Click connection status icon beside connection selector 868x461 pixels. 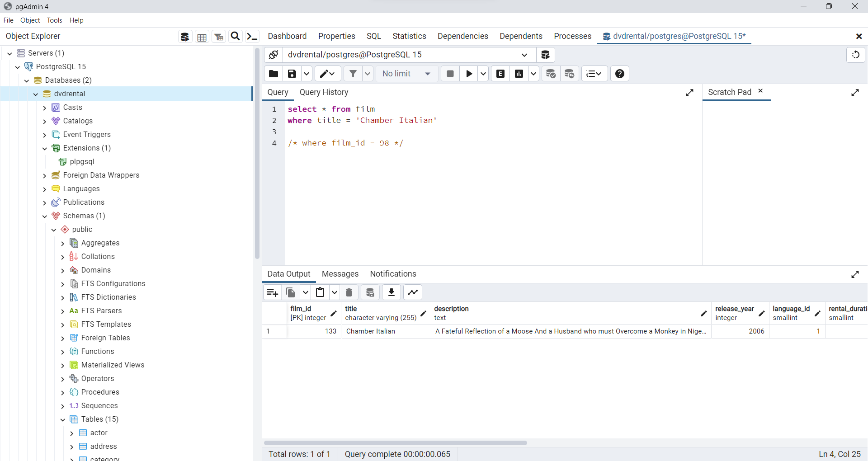[x=274, y=55]
